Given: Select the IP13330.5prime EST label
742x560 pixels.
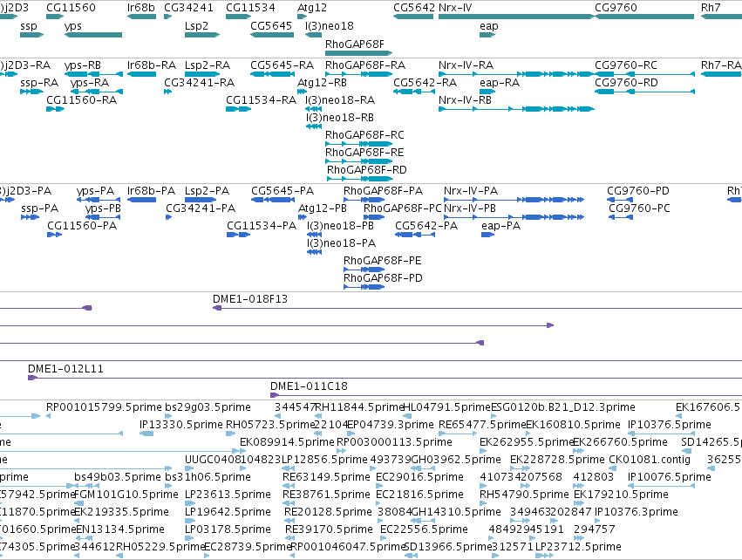Looking at the screenshot, I should [x=180, y=425].
